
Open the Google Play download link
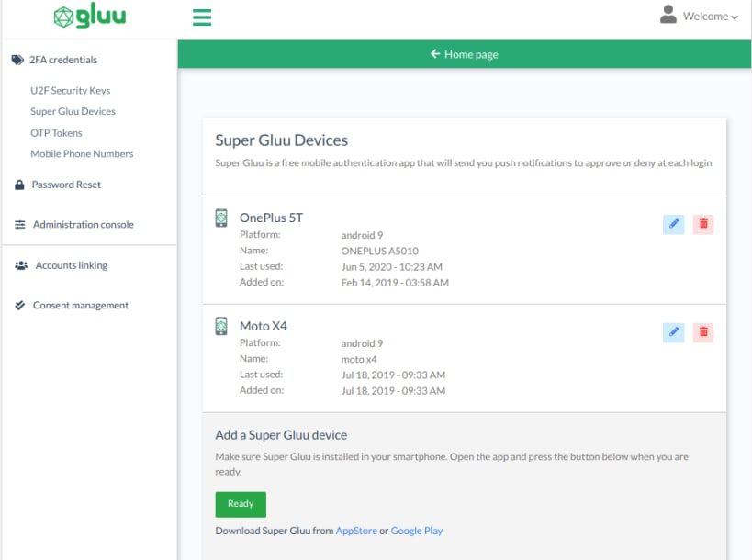[417, 531]
